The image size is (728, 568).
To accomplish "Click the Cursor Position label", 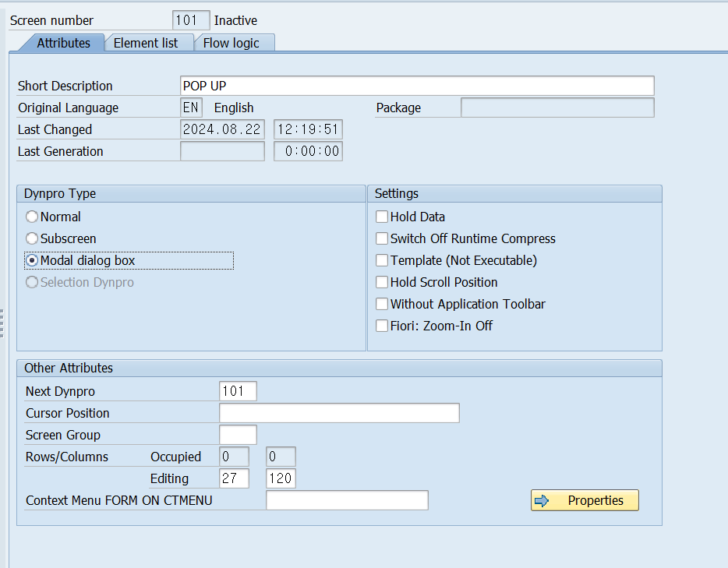I will pos(67,413).
